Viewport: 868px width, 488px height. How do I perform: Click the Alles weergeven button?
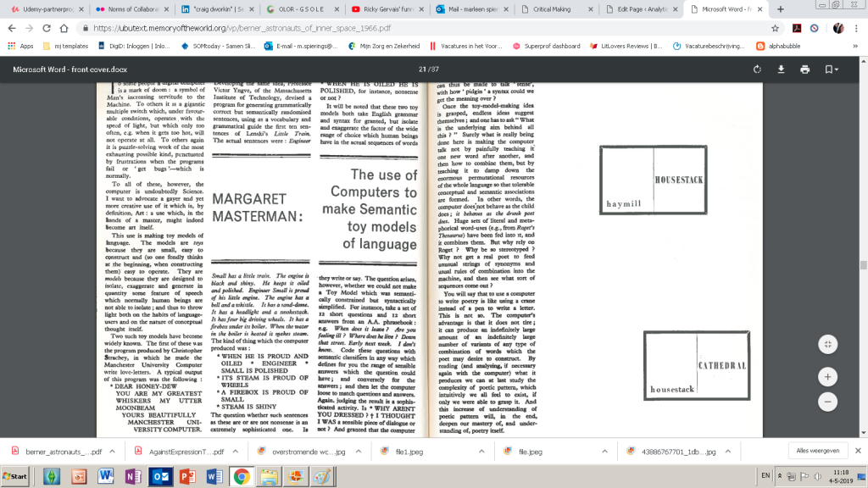(x=818, y=451)
